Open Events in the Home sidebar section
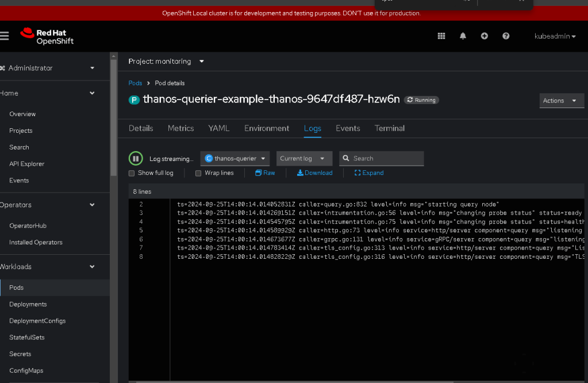Viewport: 588px width, 383px height. [x=19, y=181]
